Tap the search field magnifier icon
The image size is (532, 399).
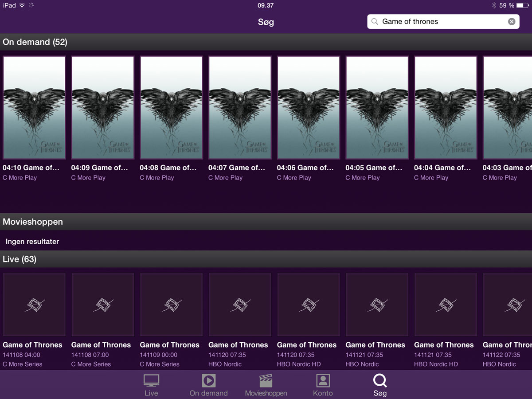pos(375,21)
